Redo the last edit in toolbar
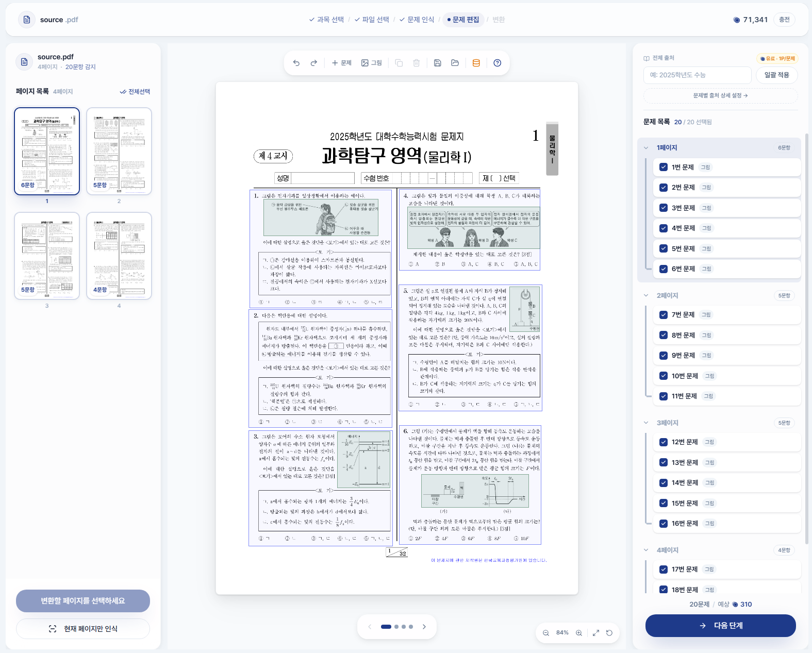812x653 pixels. click(x=313, y=63)
